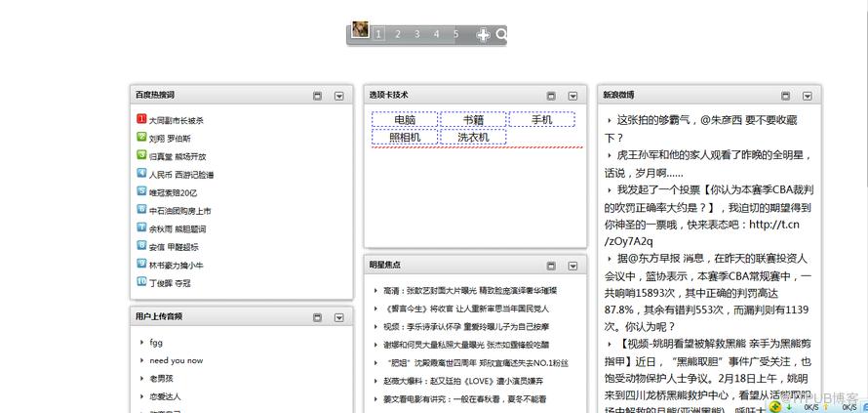Maximize the 新浪微博 panel
Screen dimensions: 868x413
point(785,96)
